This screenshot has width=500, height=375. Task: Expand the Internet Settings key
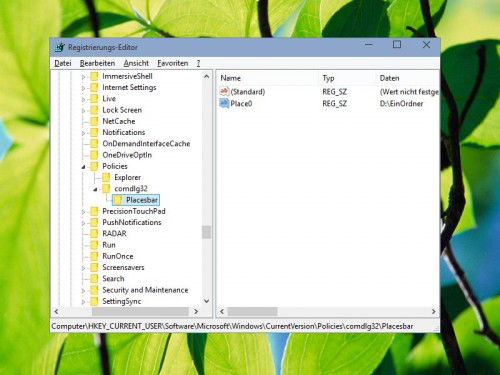(x=83, y=88)
